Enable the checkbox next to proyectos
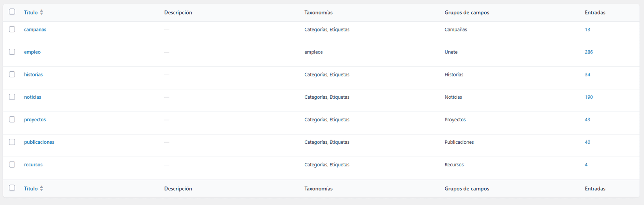This screenshot has width=644, height=205. [x=12, y=120]
